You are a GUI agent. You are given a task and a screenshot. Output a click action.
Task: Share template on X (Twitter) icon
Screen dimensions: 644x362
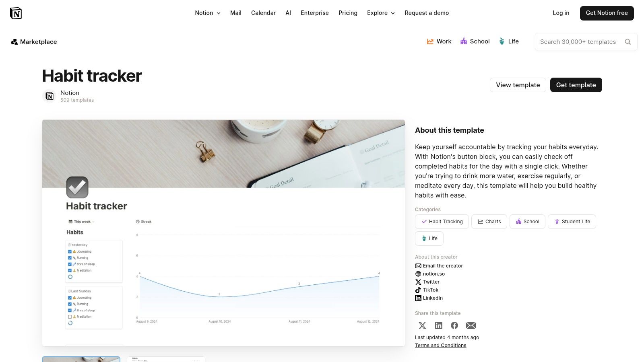coord(422,325)
